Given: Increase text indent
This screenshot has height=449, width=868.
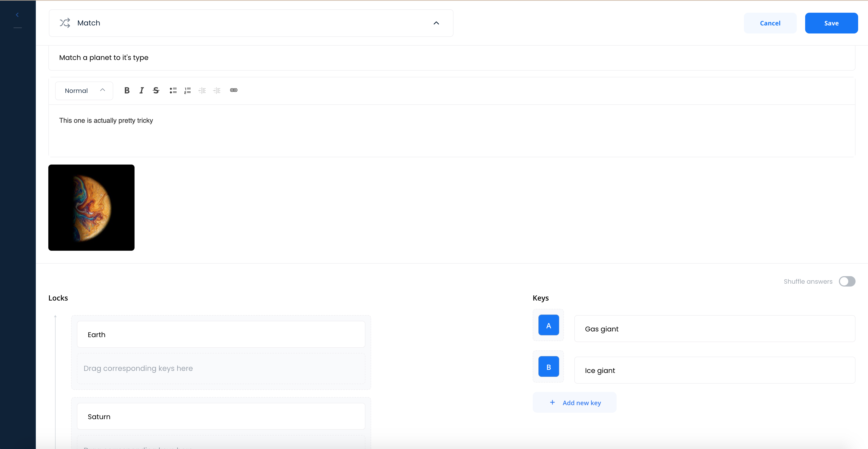Looking at the screenshot, I should coord(217,90).
